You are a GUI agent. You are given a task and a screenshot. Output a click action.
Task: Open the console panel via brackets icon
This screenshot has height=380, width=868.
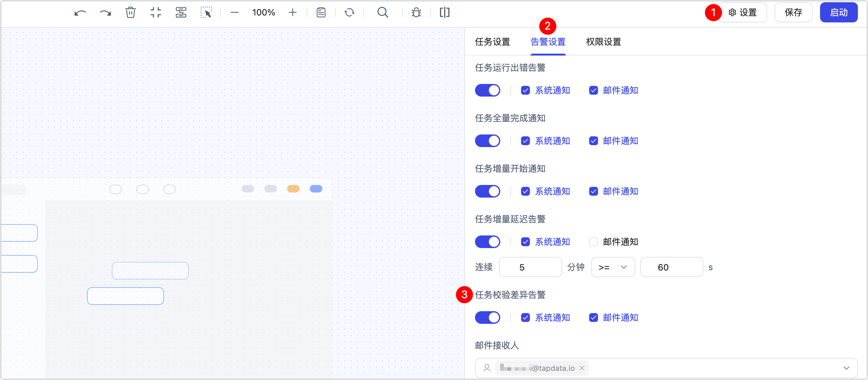tap(444, 13)
